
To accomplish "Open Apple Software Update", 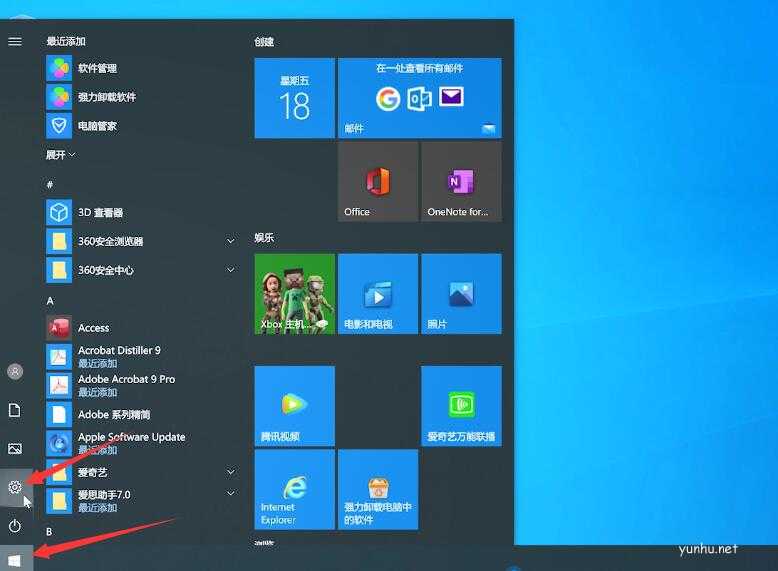I will tap(141, 443).
